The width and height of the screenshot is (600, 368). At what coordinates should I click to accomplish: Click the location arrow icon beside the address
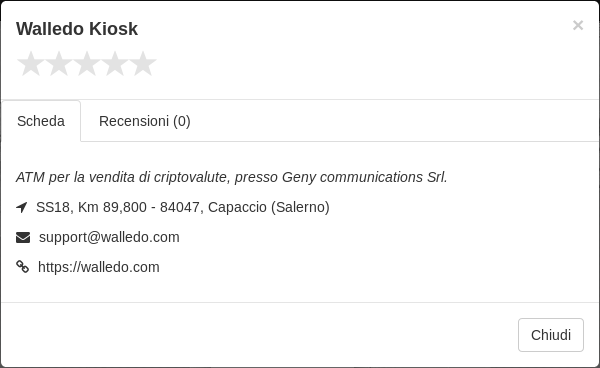coord(22,207)
